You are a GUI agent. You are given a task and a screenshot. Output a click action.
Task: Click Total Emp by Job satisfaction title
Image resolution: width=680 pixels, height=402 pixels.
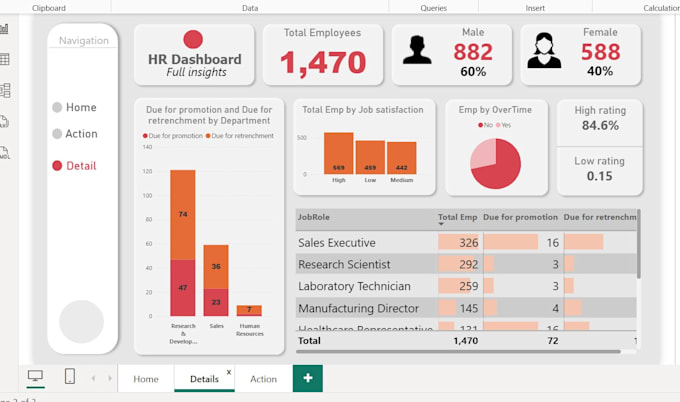[363, 110]
